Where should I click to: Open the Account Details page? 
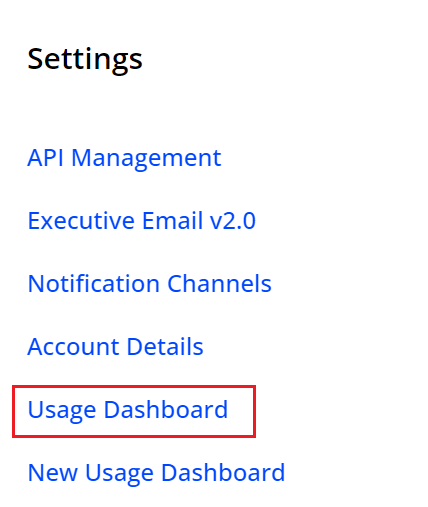[115, 346]
